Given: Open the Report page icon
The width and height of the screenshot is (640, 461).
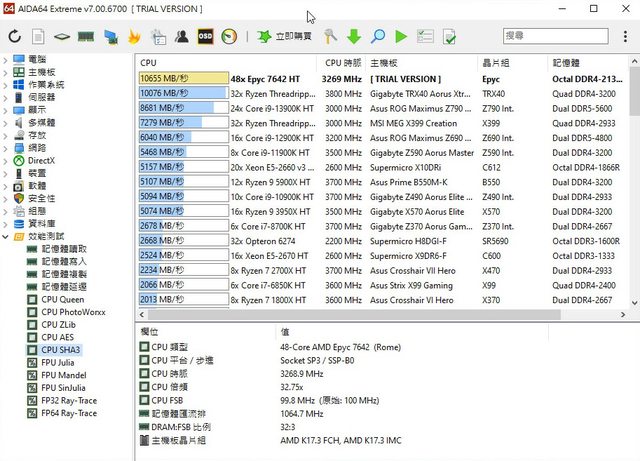Looking at the screenshot, I should click(x=38, y=36).
